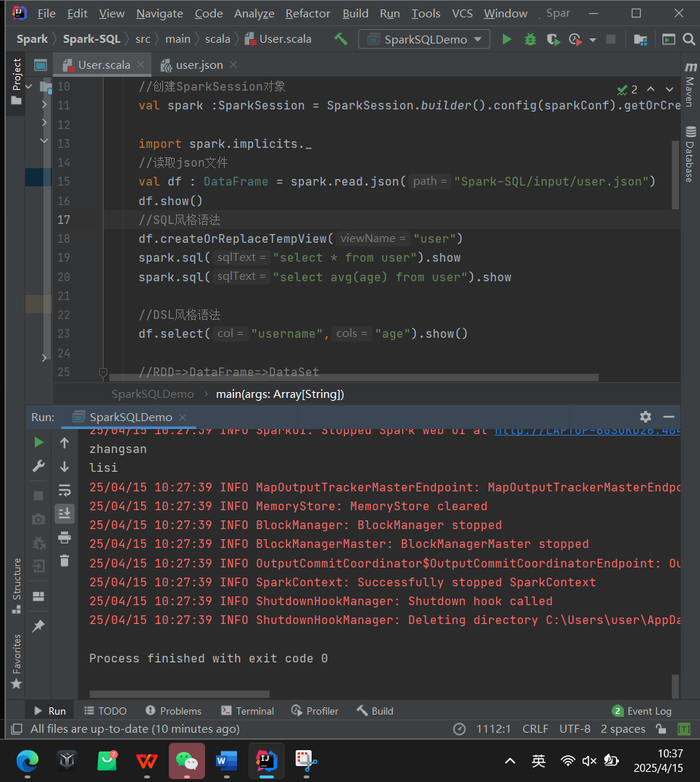Expand the profiler run options arrow
This screenshot has width=700, height=782.
592,40
